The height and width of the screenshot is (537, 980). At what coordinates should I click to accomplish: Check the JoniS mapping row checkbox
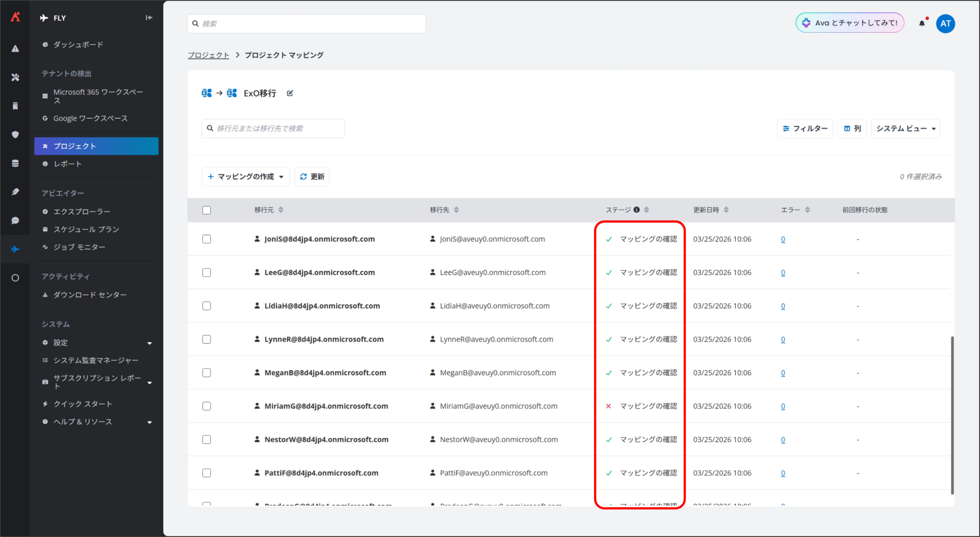coord(207,239)
